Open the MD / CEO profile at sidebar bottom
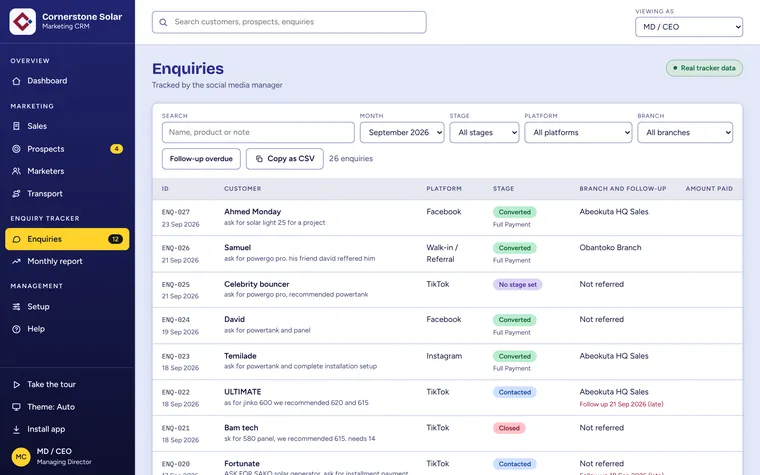 click(67, 457)
